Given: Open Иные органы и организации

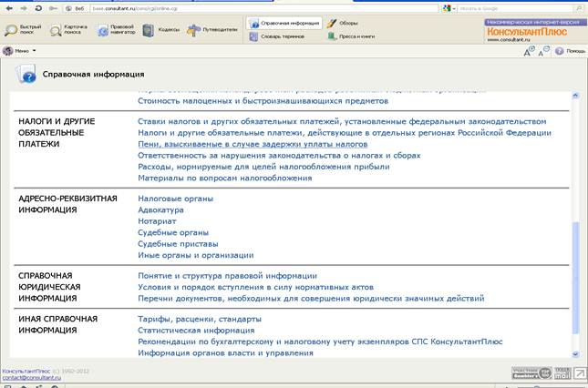Looking at the screenshot, I should pyautogui.click(x=196, y=255).
